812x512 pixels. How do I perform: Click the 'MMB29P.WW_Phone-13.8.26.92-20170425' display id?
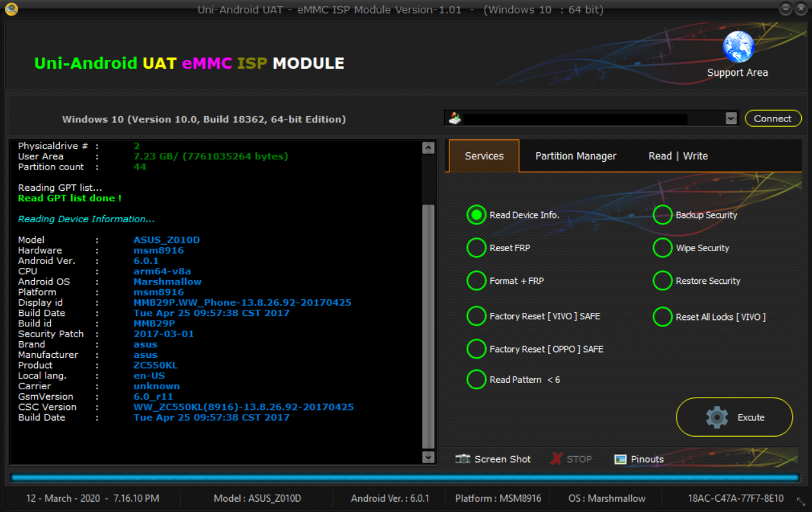(x=243, y=302)
